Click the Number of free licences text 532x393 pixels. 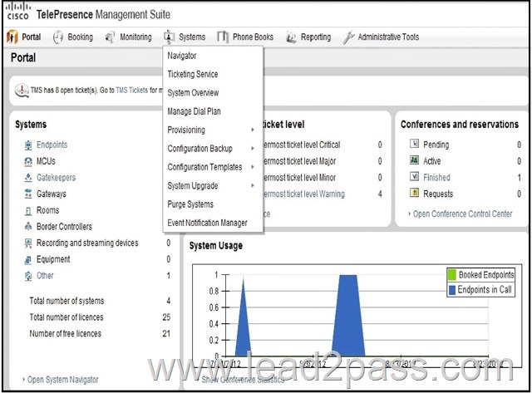[65, 334]
